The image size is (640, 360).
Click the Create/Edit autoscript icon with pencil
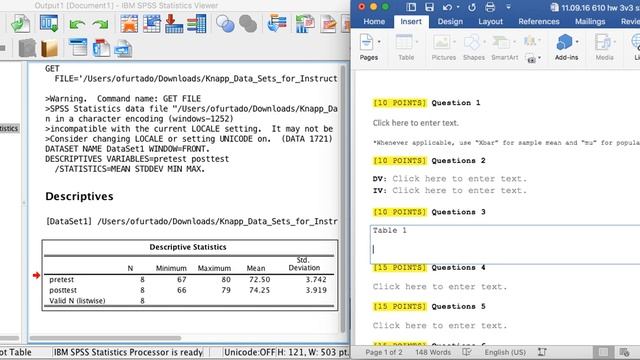click(329, 24)
